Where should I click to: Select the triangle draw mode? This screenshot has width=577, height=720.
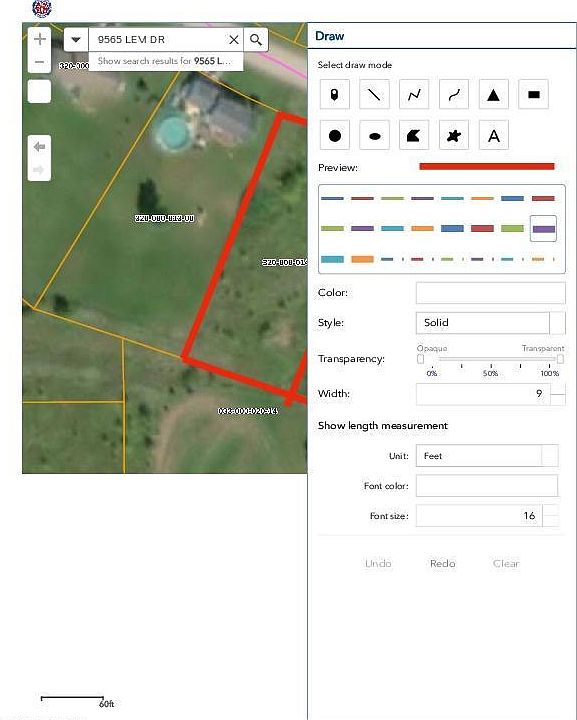pyautogui.click(x=493, y=95)
